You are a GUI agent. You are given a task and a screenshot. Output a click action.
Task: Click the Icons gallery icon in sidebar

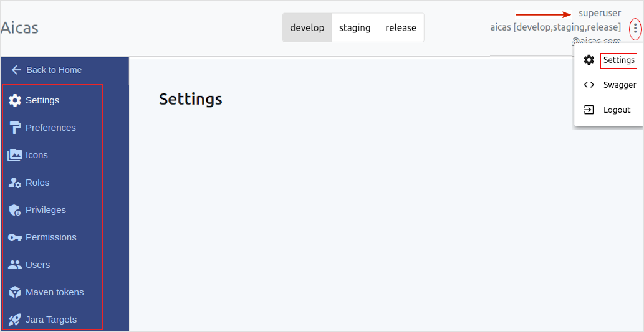click(x=15, y=155)
